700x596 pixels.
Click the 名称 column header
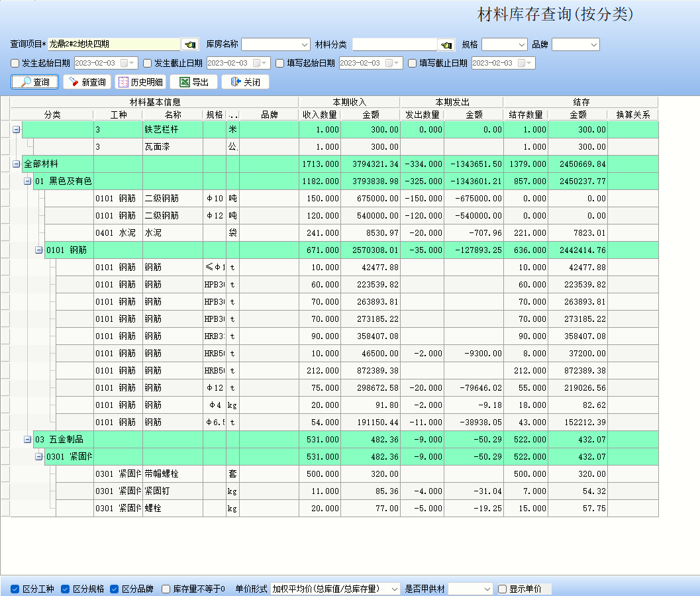click(172, 115)
